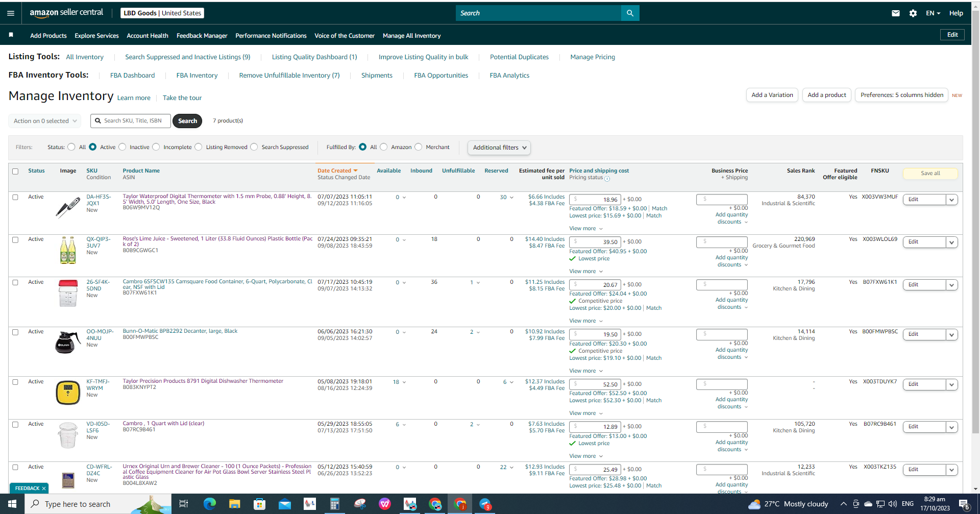The height and width of the screenshot is (514, 980).
Task: Open the Mail app on the taskbar
Action: click(284, 504)
